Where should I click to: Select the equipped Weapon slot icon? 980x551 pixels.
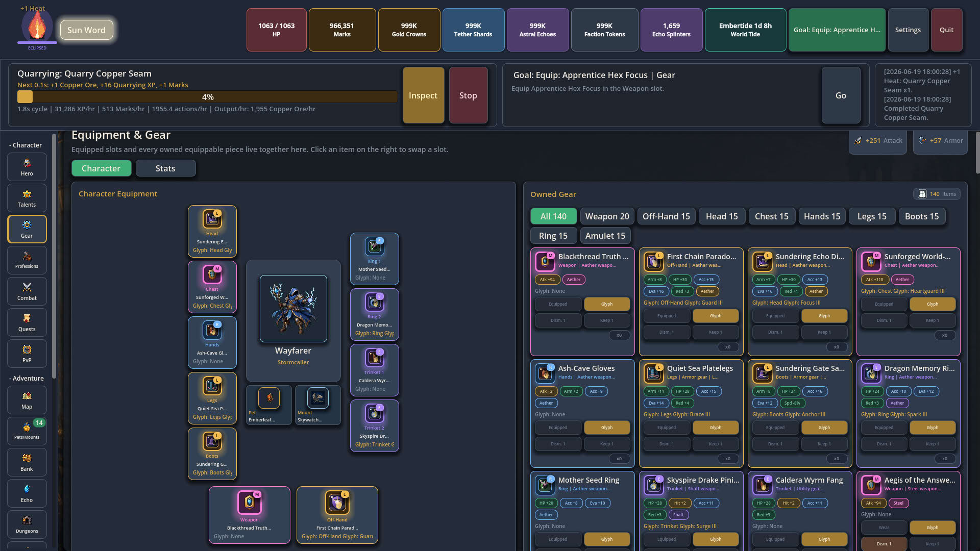coord(250,503)
